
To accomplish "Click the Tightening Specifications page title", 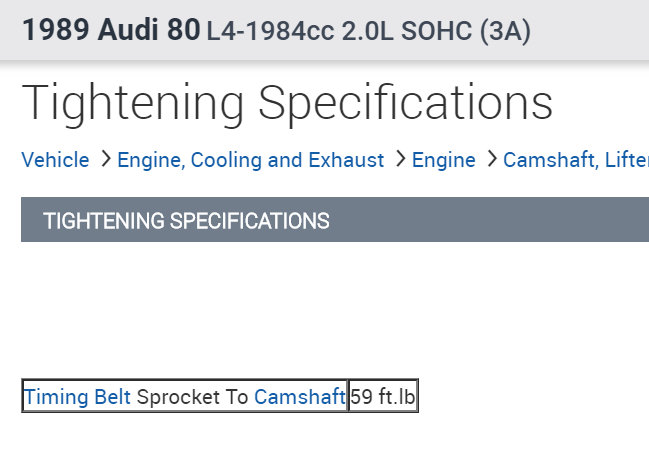I will coord(287,102).
